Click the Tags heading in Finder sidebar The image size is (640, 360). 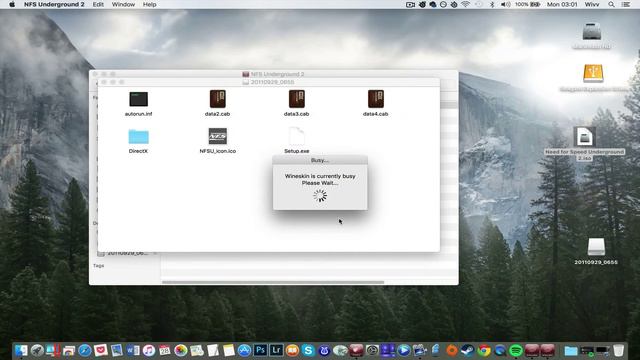click(98, 266)
